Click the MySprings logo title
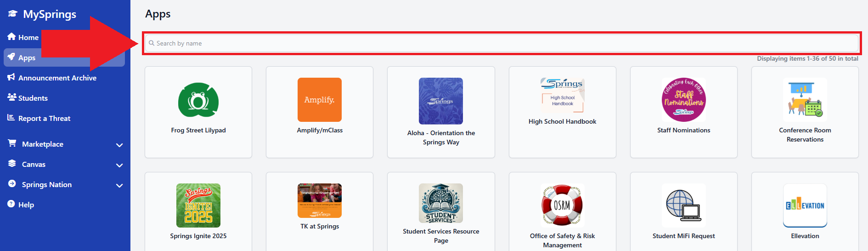Screen dimensions: 868x251 (x=50, y=15)
